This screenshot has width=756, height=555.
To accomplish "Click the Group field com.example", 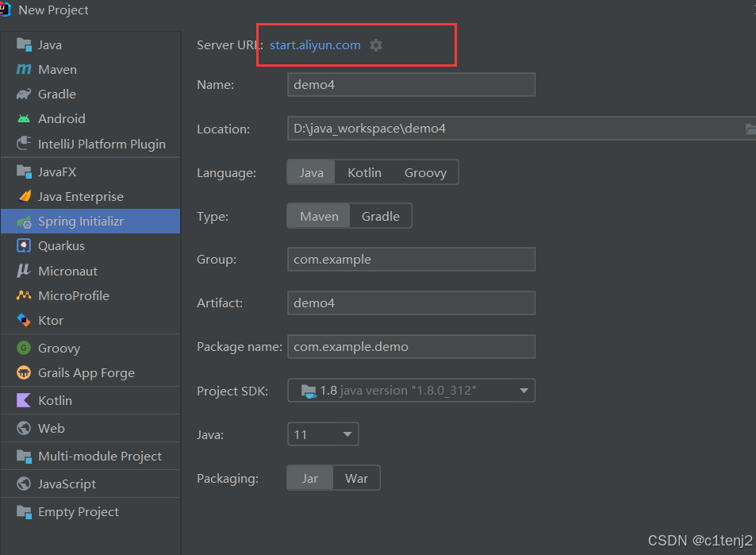I will pos(411,259).
